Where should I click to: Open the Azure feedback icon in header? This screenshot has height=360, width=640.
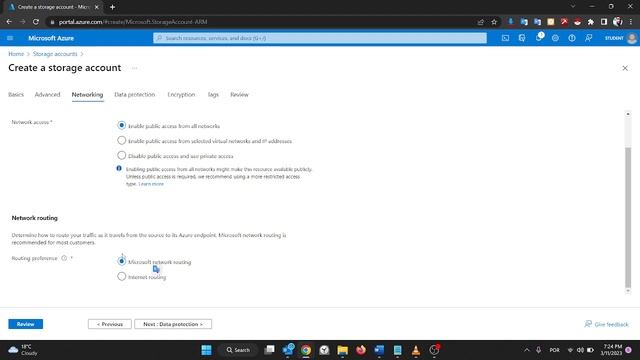(589, 38)
